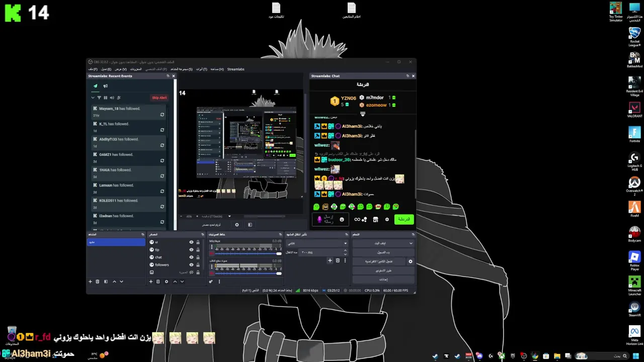This screenshot has height=362, width=644.
Task: Increase the transition duration stepper
Action: [345, 251]
